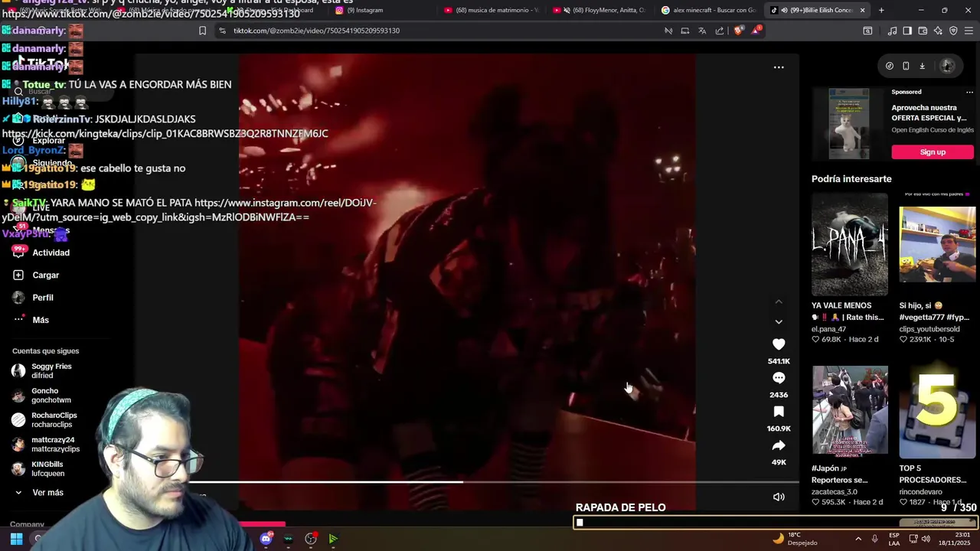Open the Brave Wallet icon
This screenshot has width=980, height=551.
(923, 31)
